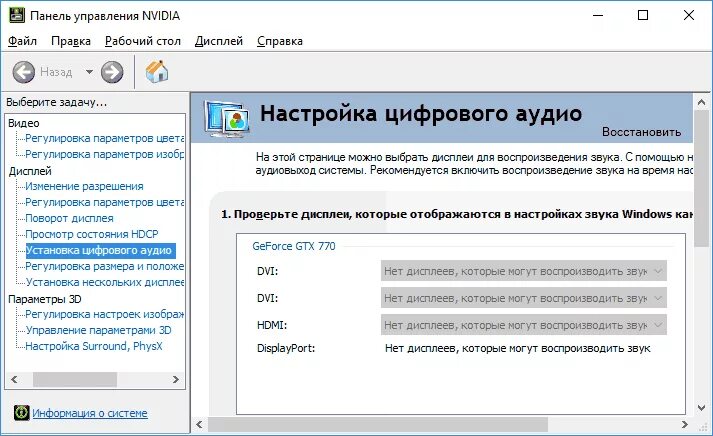Open the first DVI display dropdown
Image resolution: width=713 pixels, height=436 pixels.
[x=524, y=271]
